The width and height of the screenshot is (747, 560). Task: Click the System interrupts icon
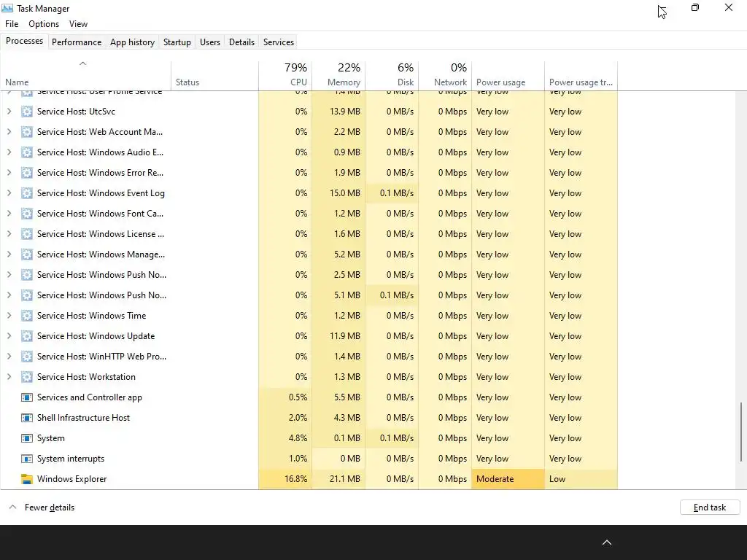pyautogui.click(x=27, y=459)
